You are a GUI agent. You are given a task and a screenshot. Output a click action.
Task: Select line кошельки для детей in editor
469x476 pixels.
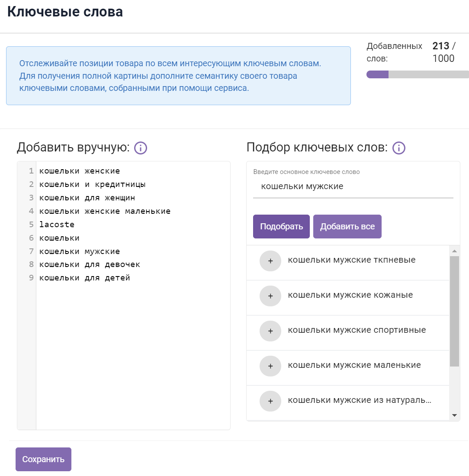point(84,278)
